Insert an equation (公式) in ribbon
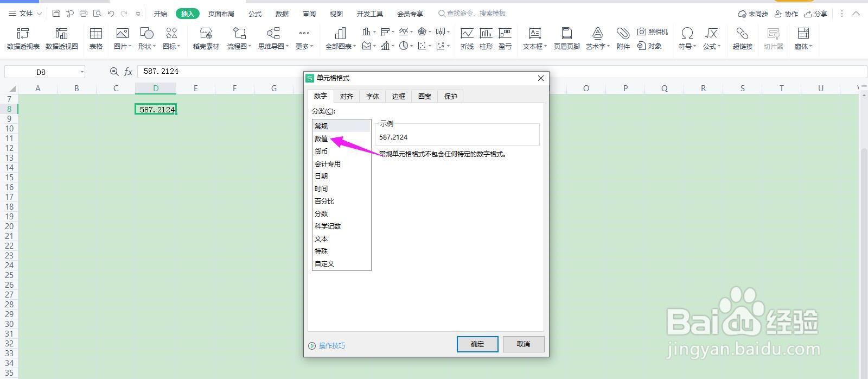 [712, 39]
